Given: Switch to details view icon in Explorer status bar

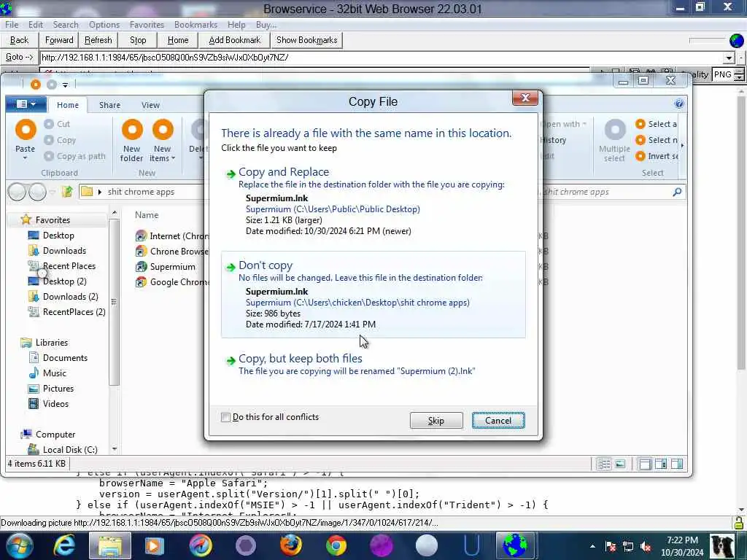Looking at the screenshot, I should (604, 464).
